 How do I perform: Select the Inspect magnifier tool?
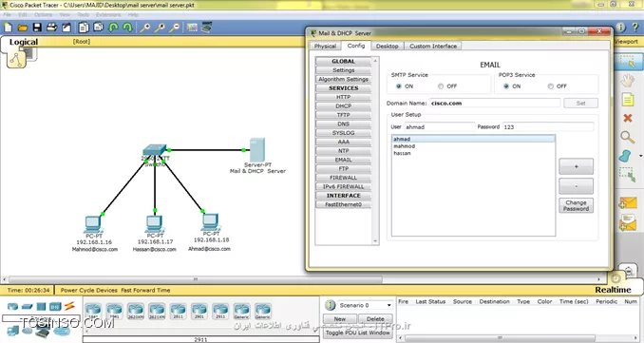[627, 137]
